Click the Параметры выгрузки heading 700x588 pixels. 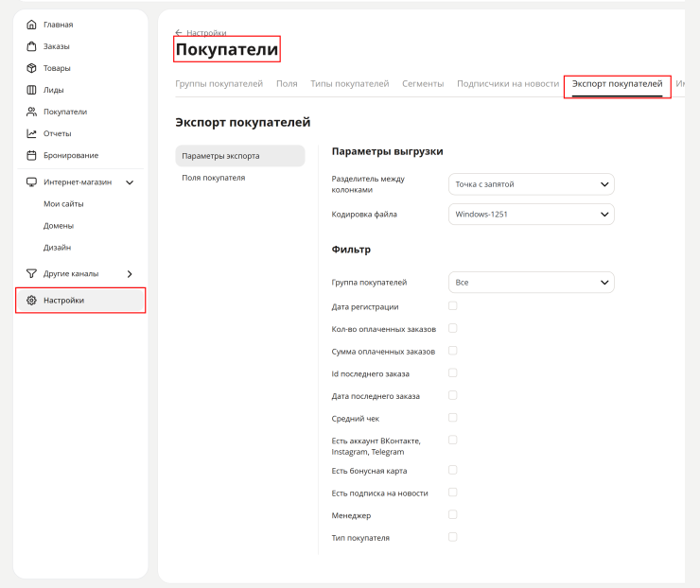pyautogui.click(x=387, y=151)
